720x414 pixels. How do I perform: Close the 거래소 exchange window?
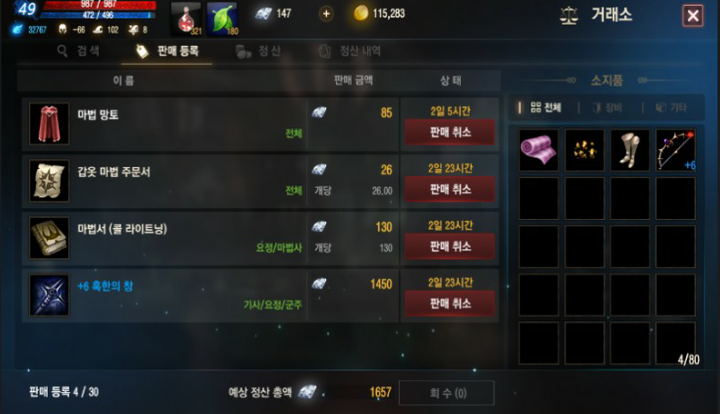(692, 16)
